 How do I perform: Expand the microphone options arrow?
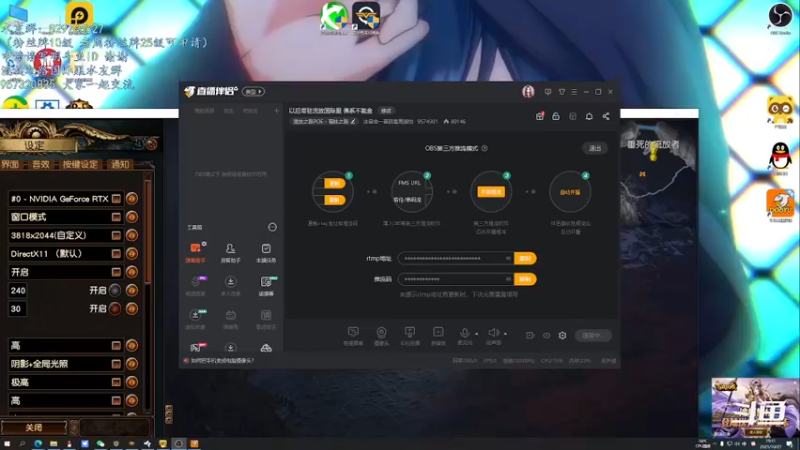click(x=477, y=334)
